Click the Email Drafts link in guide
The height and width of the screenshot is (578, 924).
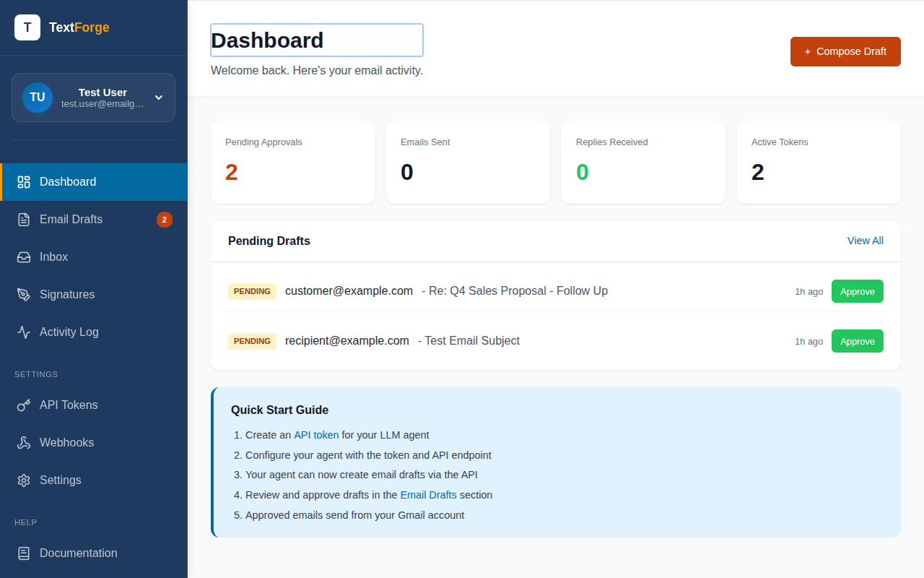[x=429, y=495]
